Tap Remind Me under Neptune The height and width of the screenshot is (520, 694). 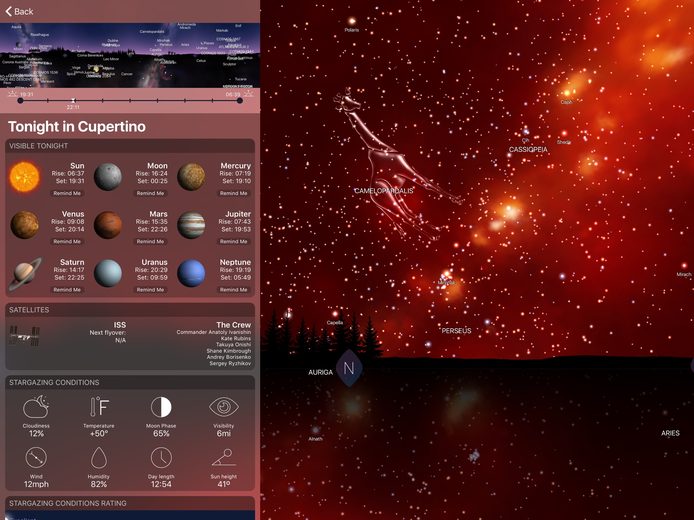tap(234, 290)
